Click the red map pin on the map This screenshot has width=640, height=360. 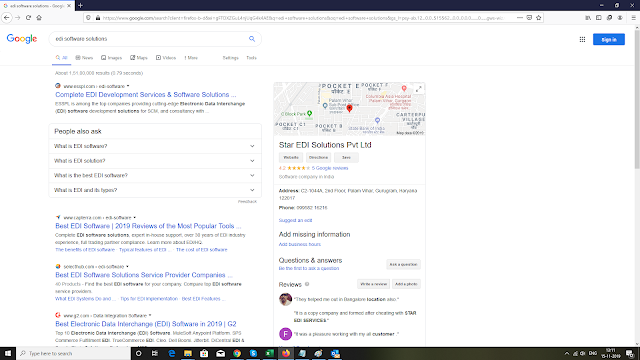click(x=349, y=108)
